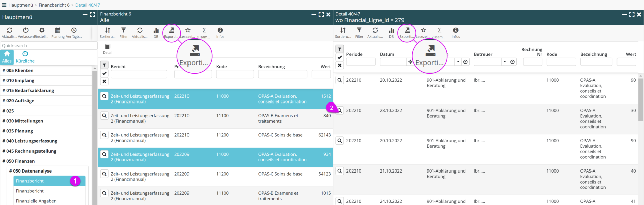The width and height of the screenshot is (644, 205).
Task: Click the Sortierung icon in Finanzbericht 6
Action: [107, 32]
